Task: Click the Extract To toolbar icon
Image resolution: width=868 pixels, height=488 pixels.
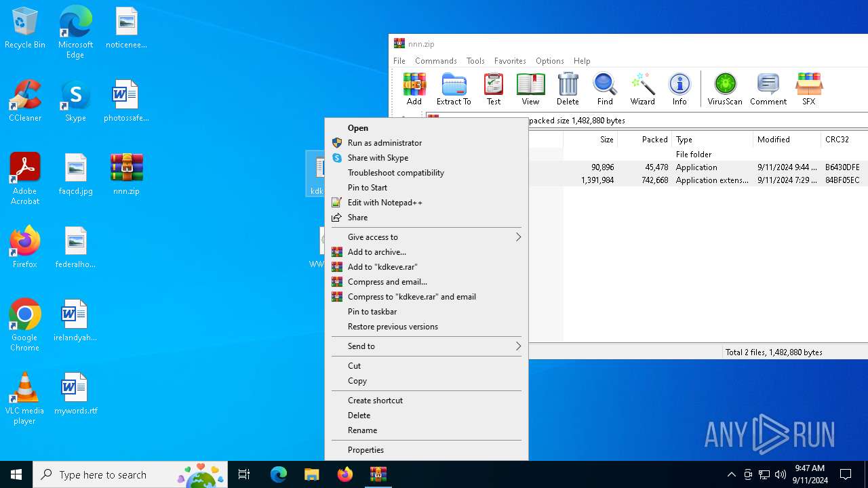Action: (454, 89)
